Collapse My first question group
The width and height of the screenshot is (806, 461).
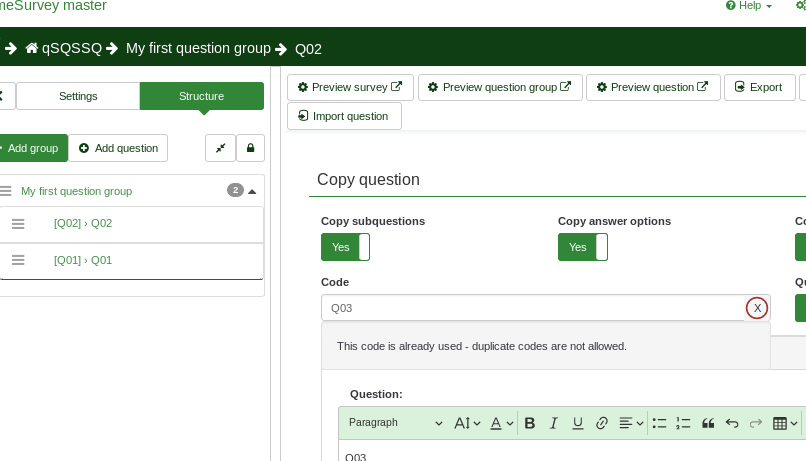point(252,191)
